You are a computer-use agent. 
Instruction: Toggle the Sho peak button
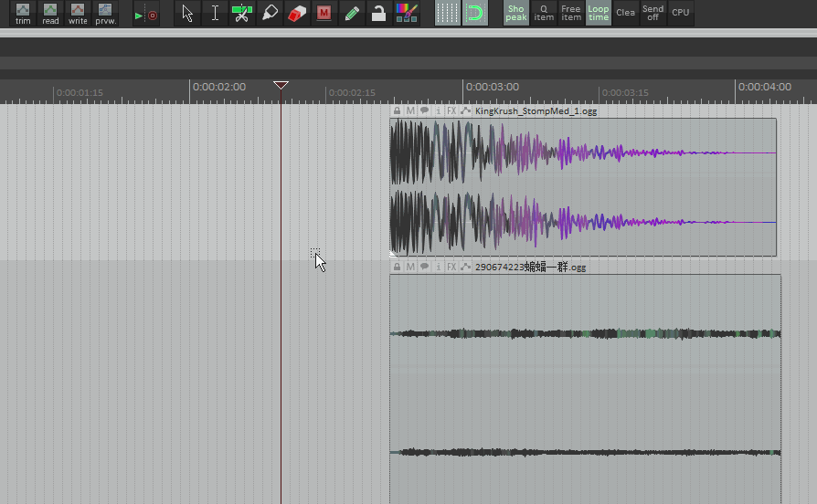coord(515,13)
